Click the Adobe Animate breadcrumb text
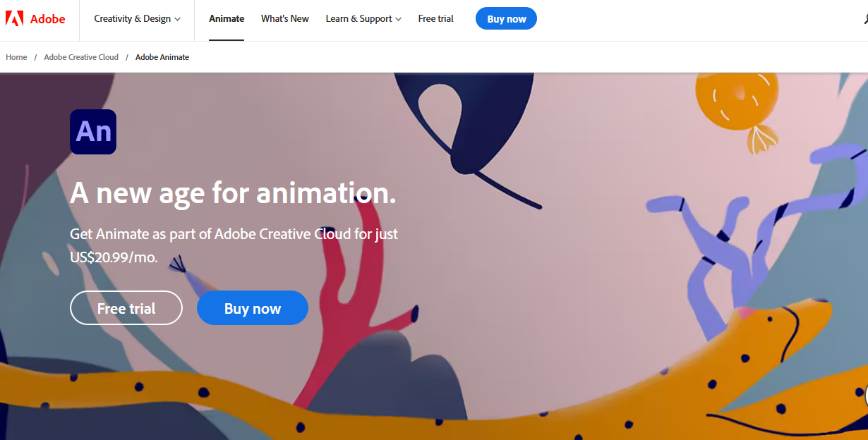Viewport: 868px width, 440px height. 162,57
